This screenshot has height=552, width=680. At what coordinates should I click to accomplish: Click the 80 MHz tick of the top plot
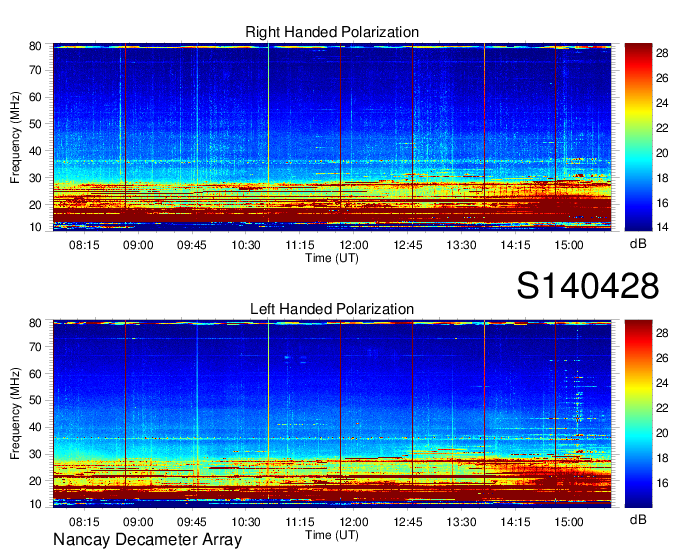(x=35, y=46)
